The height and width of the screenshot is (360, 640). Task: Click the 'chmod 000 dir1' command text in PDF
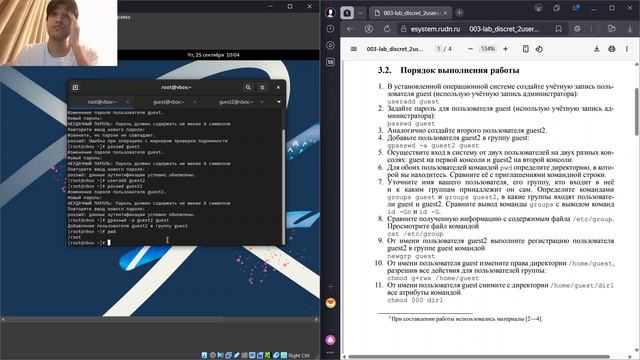click(x=415, y=300)
